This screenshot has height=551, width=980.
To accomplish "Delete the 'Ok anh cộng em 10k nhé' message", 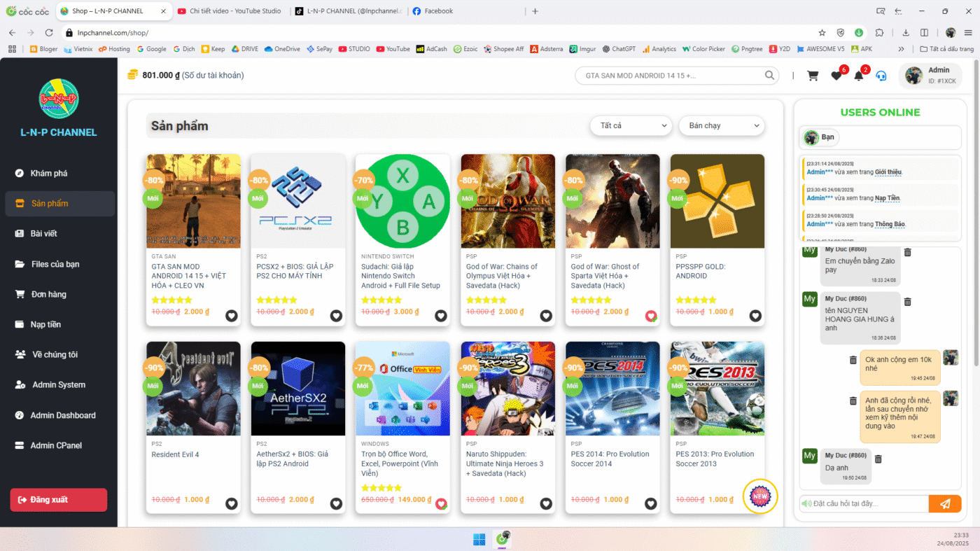I will 853,360.
